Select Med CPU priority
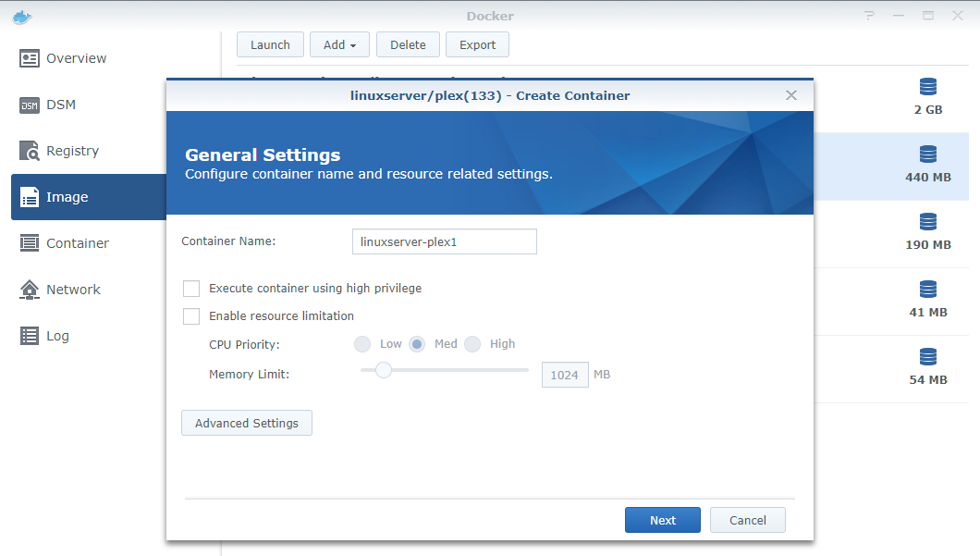Image resolution: width=980 pixels, height=556 pixels. [417, 344]
